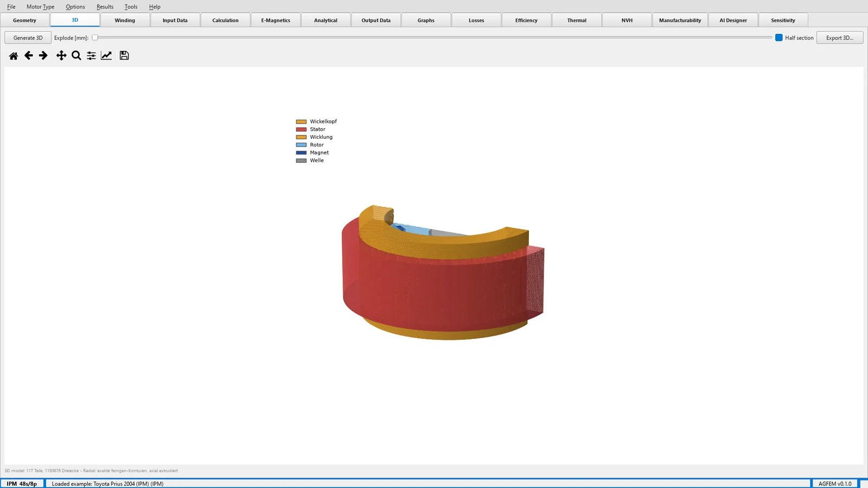Save the figure with the floppy disk icon

click(x=124, y=55)
